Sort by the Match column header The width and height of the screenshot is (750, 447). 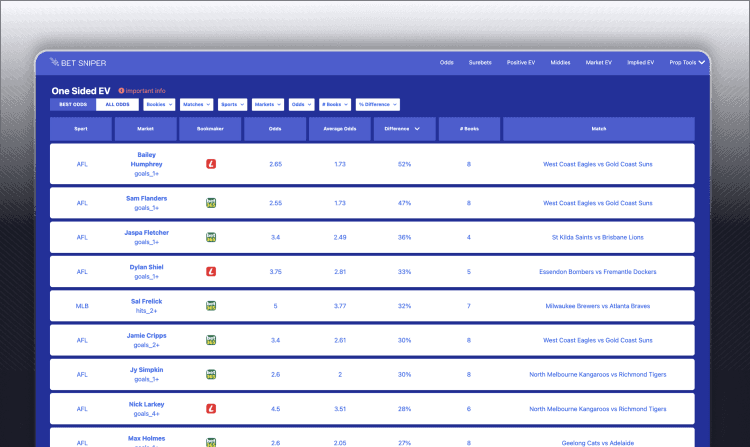[x=599, y=129]
